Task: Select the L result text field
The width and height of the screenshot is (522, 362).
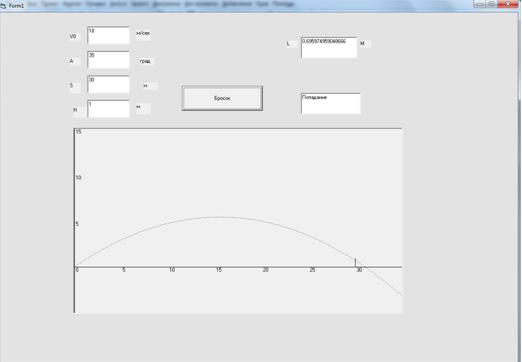Action: point(329,47)
